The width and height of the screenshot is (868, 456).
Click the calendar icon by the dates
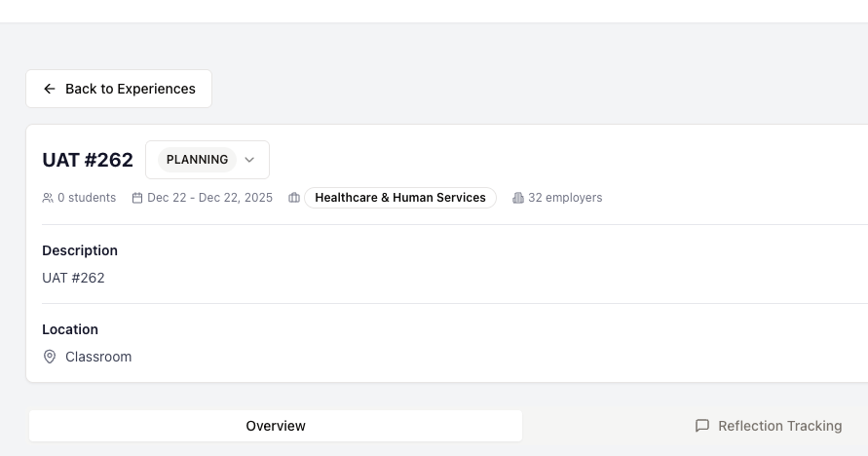tap(137, 198)
